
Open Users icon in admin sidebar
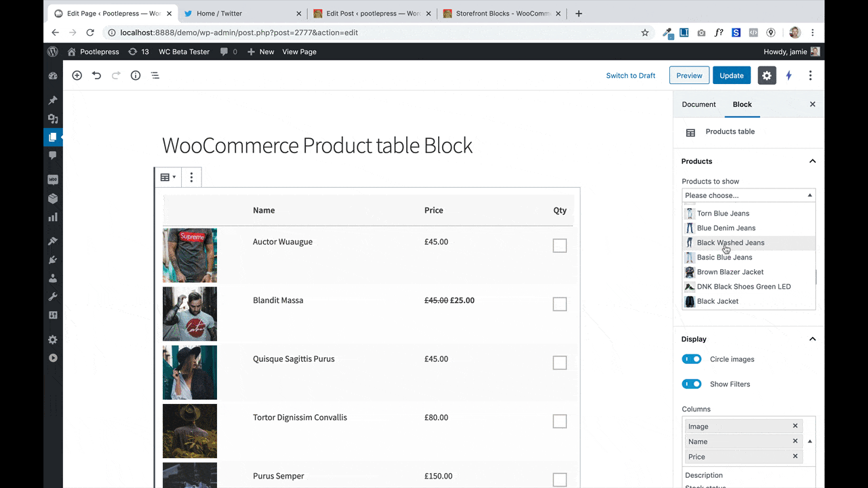(x=53, y=278)
